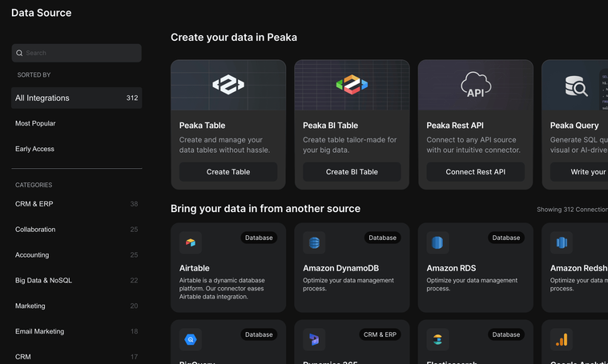Click the Database tag on Amazon DynamoDB card
This screenshot has width=608, height=364.
click(x=382, y=238)
